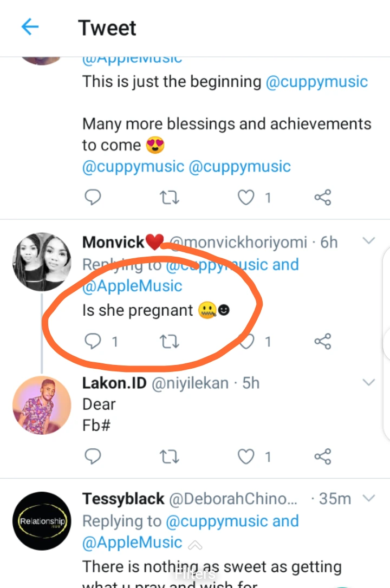The width and height of the screenshot is (390, 588).
Task: Retweet the top "just the beginning" tweet
Action: [x=170, y=198]
